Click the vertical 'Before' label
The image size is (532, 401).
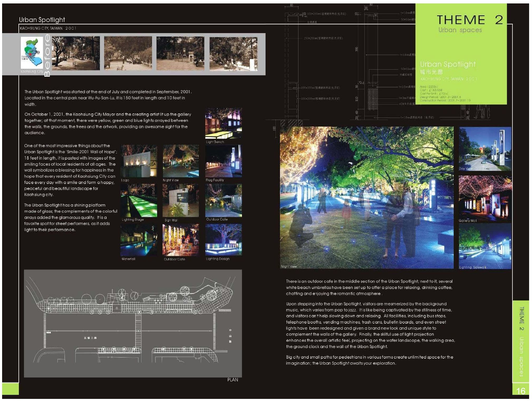coord(47,55)
